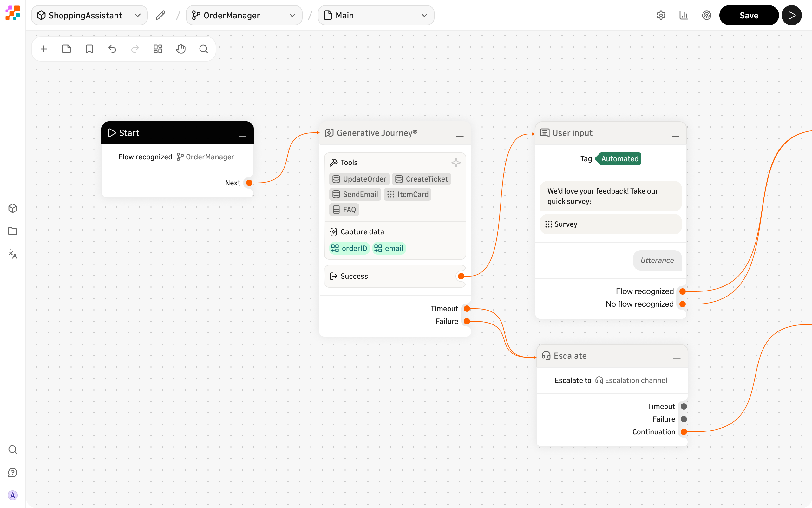Select the CreateTicket tool chip
812x508 pixels.
[x=422, y=179]
